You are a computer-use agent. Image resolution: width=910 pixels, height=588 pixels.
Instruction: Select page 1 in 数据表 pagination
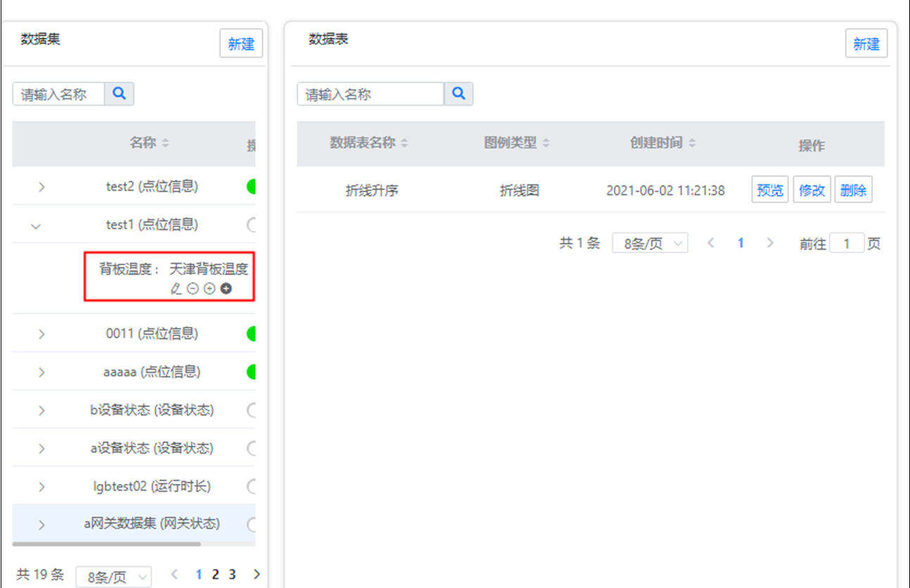click(741, 243)
